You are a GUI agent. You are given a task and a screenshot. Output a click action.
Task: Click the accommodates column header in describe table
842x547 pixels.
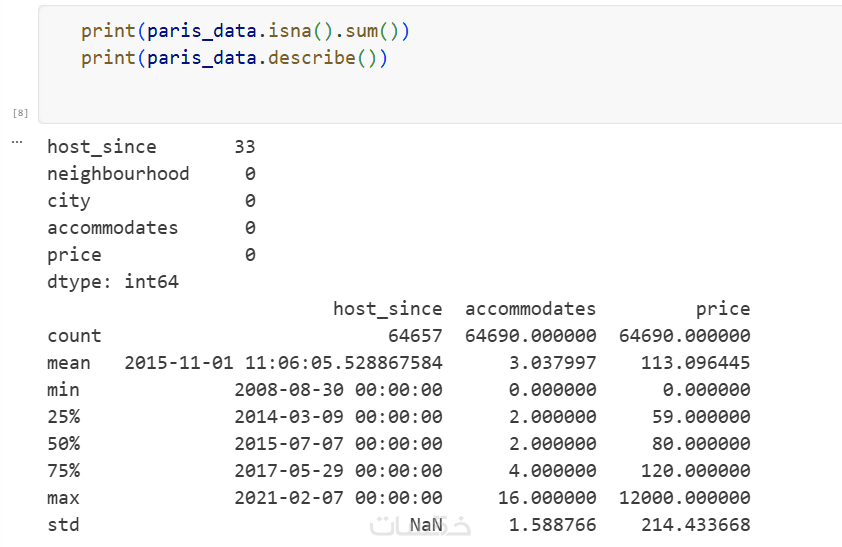[x=530, y=309]
